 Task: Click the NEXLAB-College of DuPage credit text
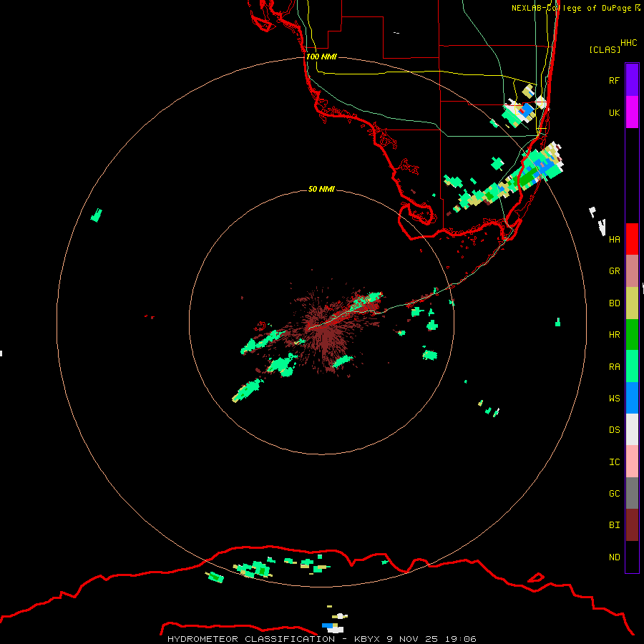coord(575,8)
